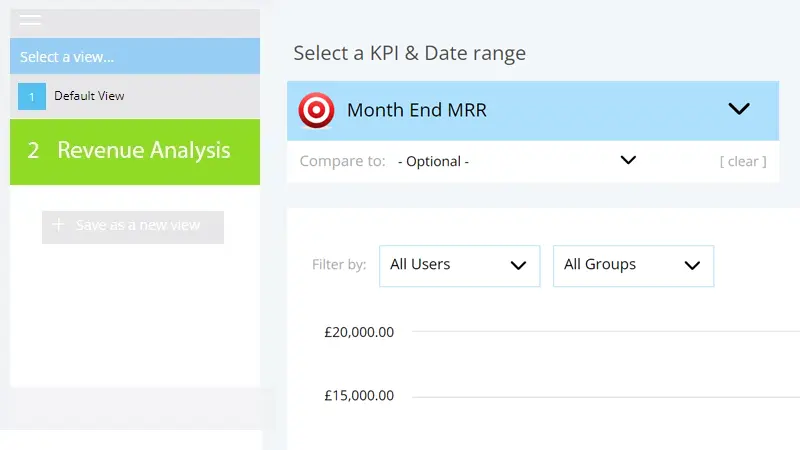Open the Compare to chevron arrow

628,160
